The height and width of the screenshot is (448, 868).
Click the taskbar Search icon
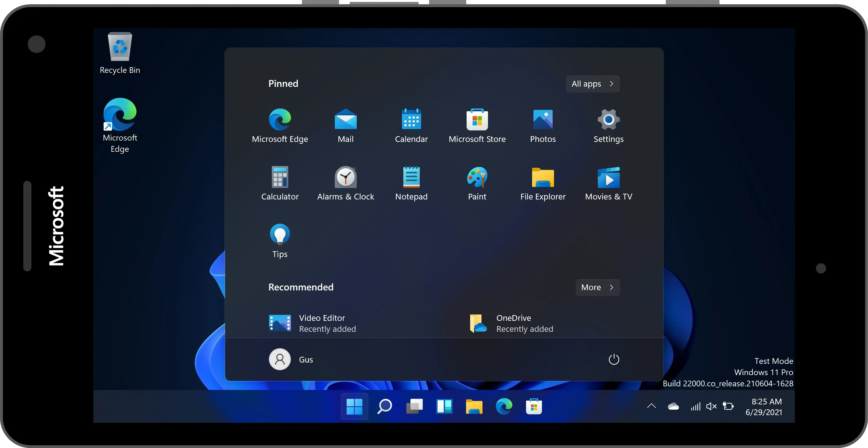point(384,407)
